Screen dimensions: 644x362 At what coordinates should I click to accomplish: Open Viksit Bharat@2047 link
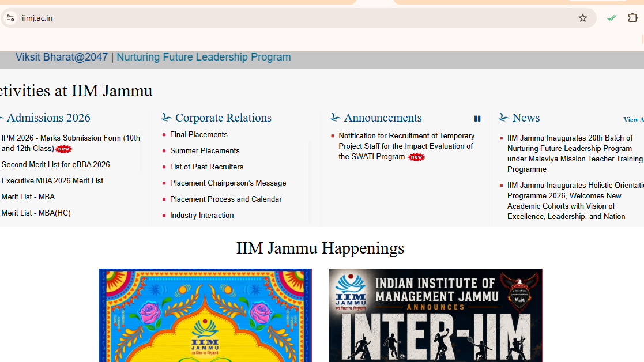click(x=62, y=57)
